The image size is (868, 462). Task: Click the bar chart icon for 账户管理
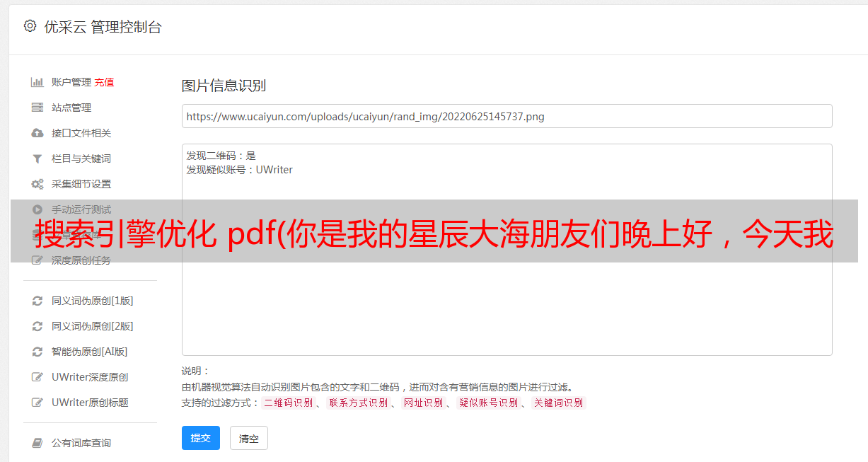(37, 82)
